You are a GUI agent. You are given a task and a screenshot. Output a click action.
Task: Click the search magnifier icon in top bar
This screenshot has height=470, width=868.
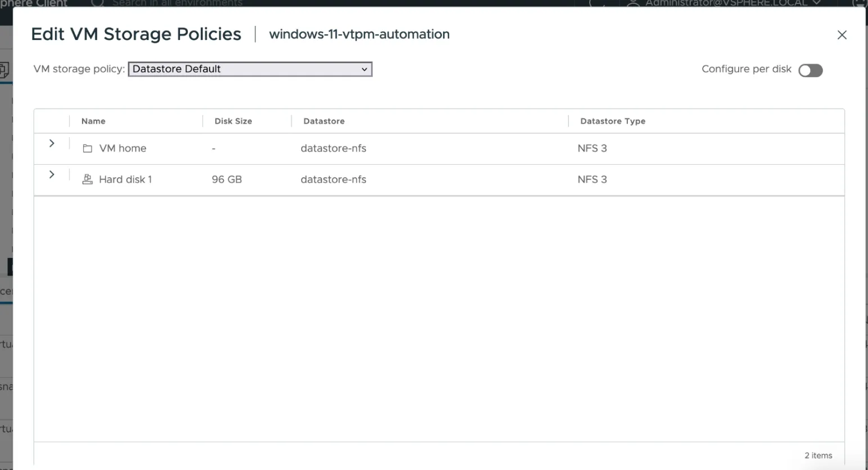[97, 3]
